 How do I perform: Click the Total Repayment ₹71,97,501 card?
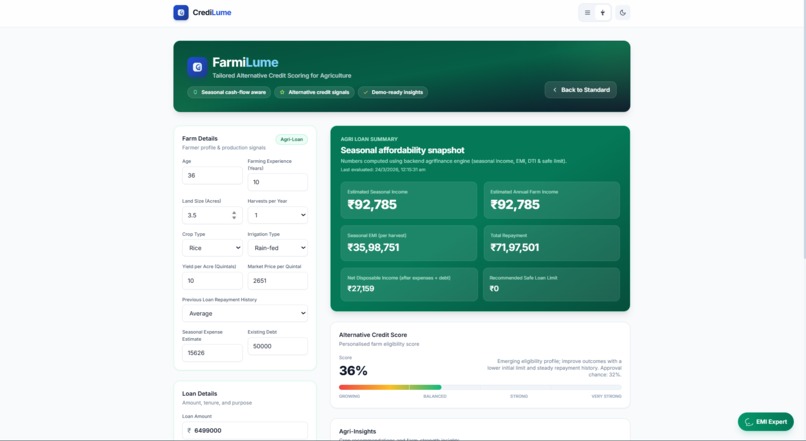point(552,243)
